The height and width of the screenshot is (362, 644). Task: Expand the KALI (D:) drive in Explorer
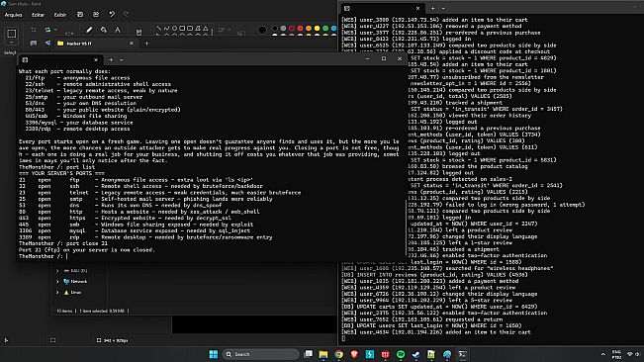(57, 271)
